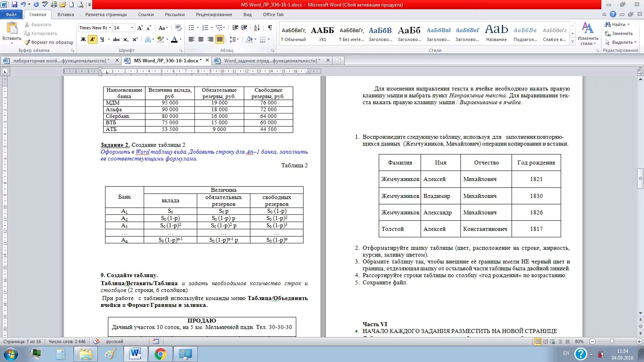This screenshot has height=362, width=644.
Task: Redo action in Quick Access toolbar
Action: point(36,4)
